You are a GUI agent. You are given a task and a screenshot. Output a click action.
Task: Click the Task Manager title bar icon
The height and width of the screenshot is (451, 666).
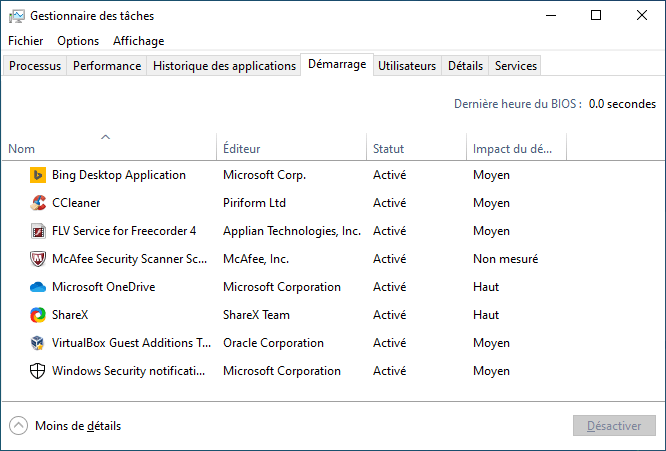[17, 16]
